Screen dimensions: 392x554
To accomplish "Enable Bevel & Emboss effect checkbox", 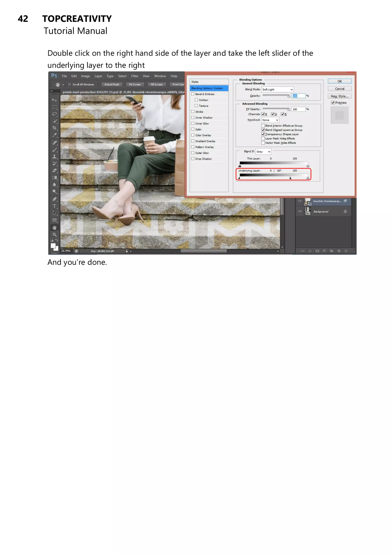I will (193, 94).
